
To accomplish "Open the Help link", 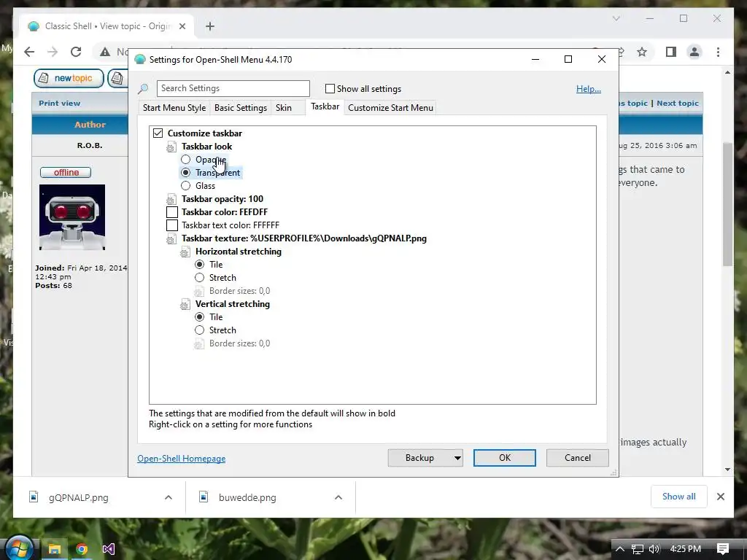I will 589,89.
